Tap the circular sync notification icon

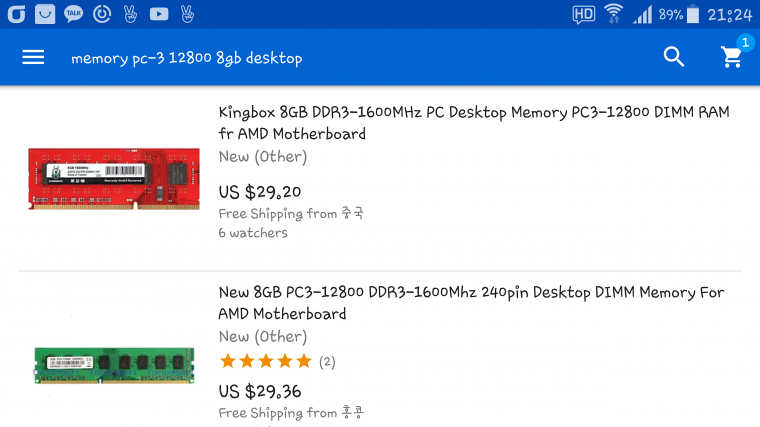coord(102,14)
